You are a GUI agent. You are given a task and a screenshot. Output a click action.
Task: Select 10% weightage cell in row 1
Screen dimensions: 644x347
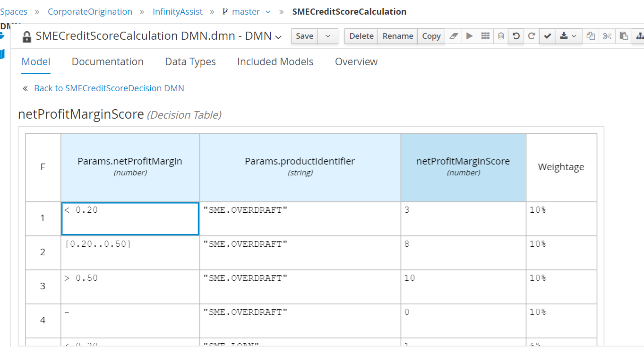[x=561, y=218]
